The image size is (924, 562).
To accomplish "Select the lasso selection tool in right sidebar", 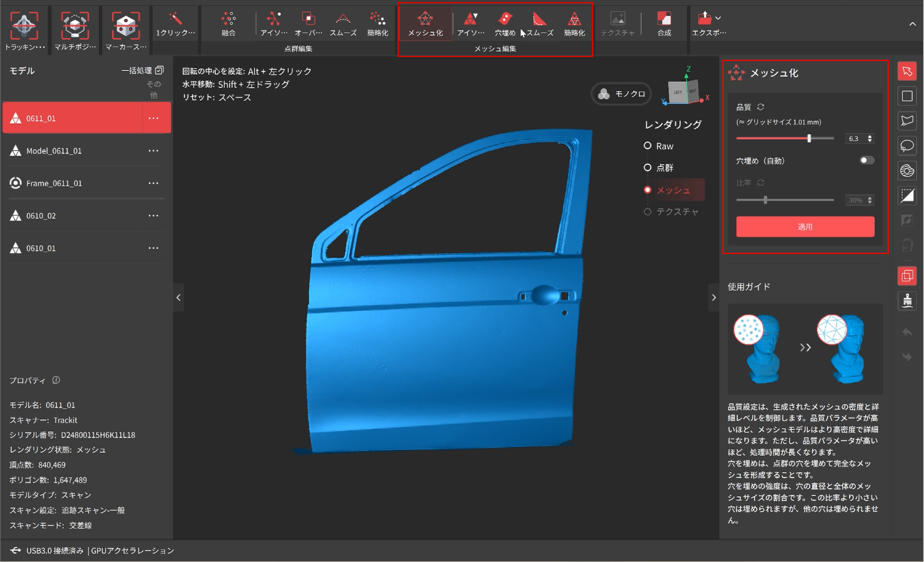I will pos(907,146).
